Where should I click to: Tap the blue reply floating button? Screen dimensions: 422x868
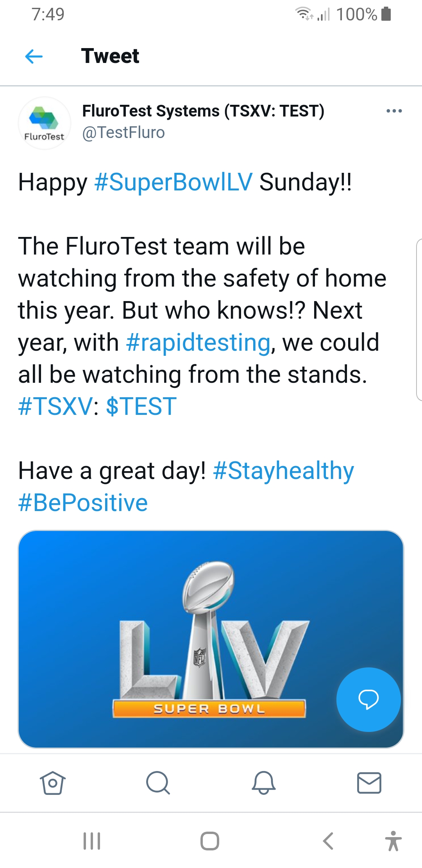(368, 699)
